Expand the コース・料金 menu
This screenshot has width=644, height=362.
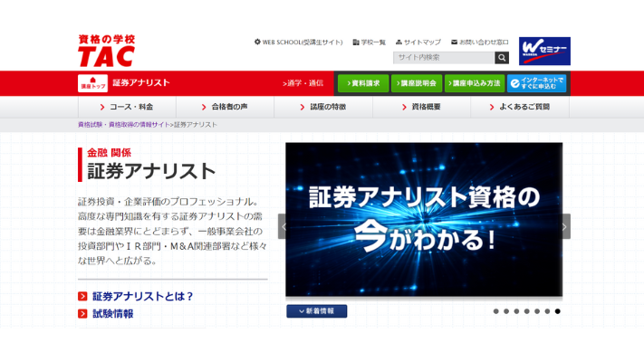coord(126,107)
